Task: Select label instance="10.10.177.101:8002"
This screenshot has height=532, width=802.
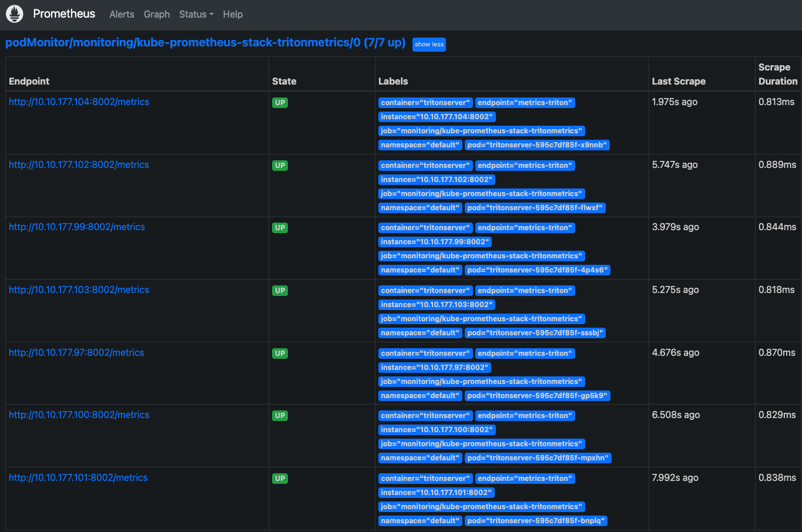Action: click(x=437, y=493)
